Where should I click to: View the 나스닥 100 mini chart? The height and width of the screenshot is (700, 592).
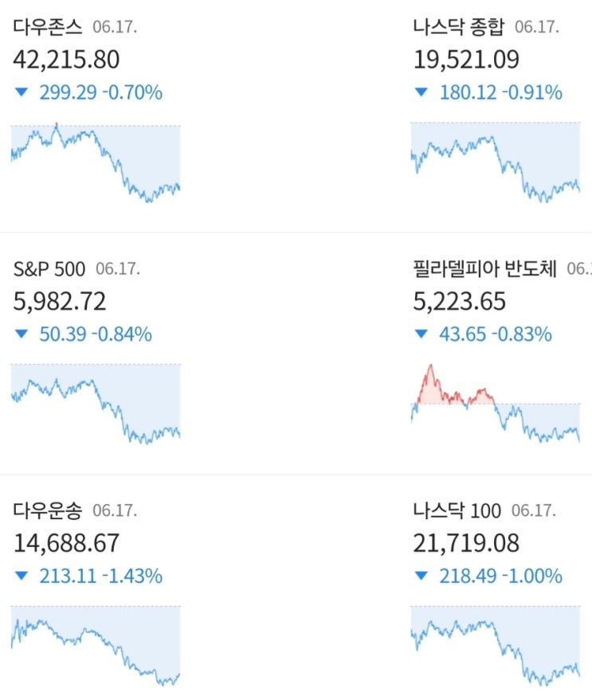click(496, 646)
